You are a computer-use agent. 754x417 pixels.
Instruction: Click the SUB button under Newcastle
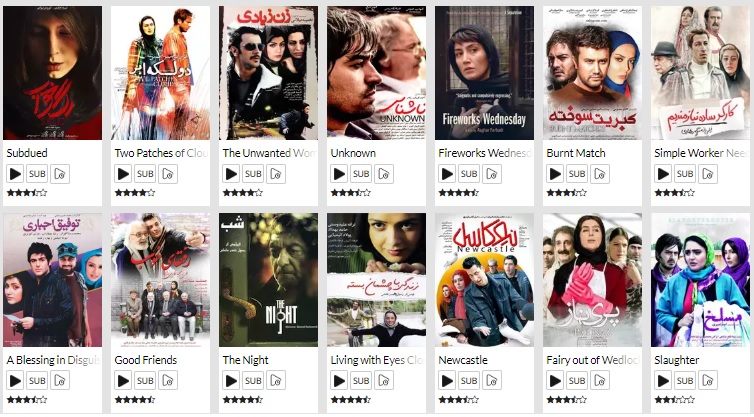pos(469,380)
